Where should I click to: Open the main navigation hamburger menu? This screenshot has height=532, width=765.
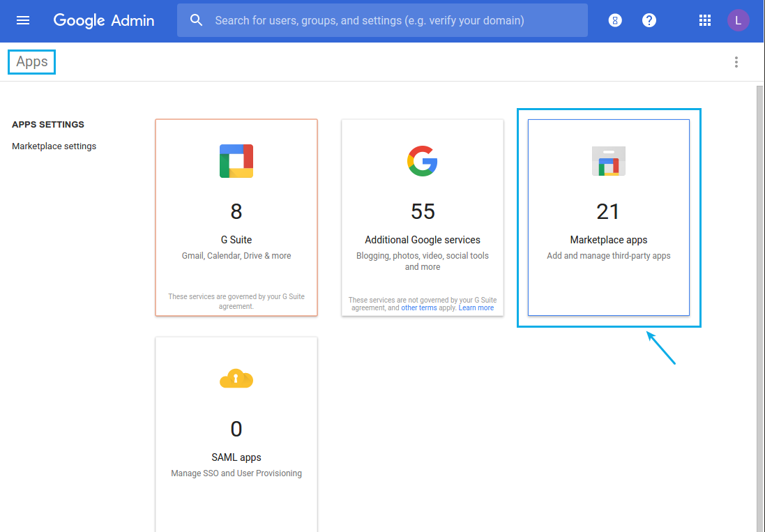point(23,20)
